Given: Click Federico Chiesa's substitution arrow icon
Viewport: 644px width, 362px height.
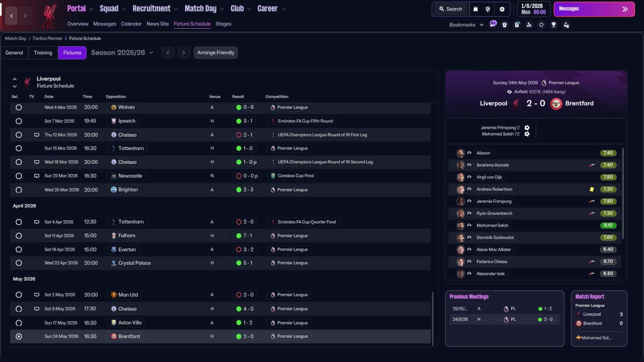Looking at the screenshot, I should (x=592, y=261).
